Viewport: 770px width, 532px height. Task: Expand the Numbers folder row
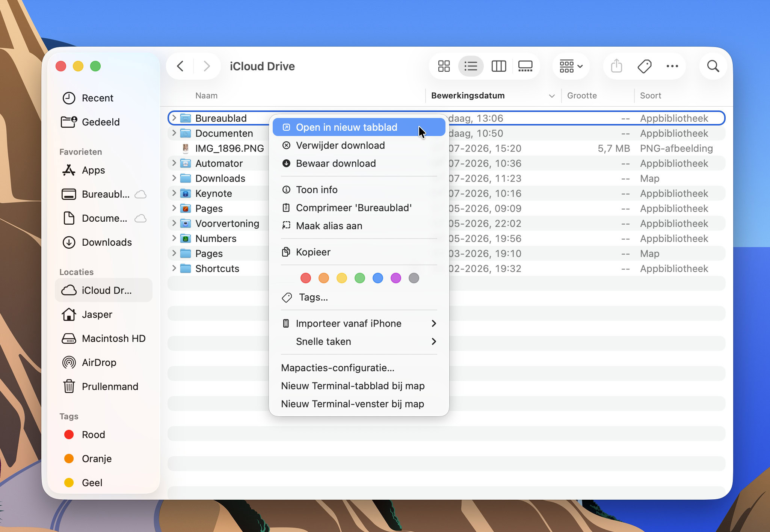[x=174, y=238]
